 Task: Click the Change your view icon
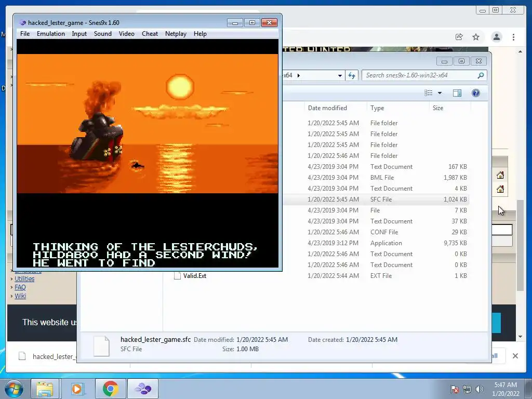(x=429, y=93)
